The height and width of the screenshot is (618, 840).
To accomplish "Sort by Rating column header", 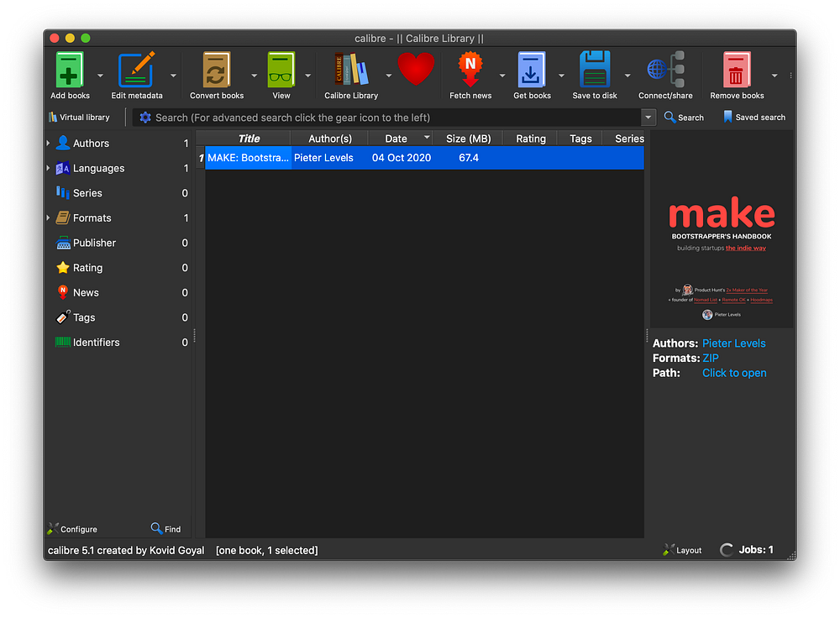I will click(x=530, y=139).
